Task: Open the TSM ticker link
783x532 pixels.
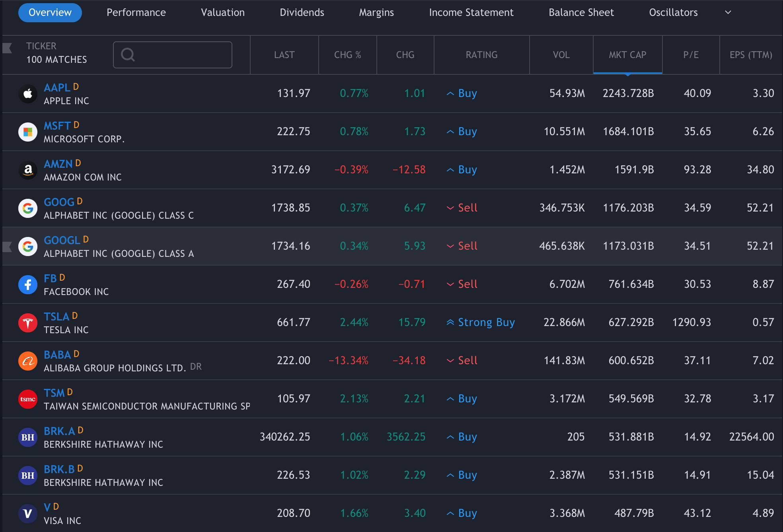Action: [x=54, y=393]
